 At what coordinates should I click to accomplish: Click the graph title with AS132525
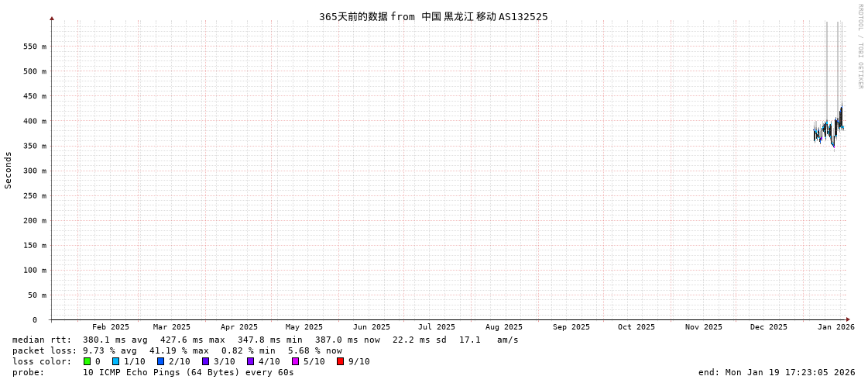433,16
